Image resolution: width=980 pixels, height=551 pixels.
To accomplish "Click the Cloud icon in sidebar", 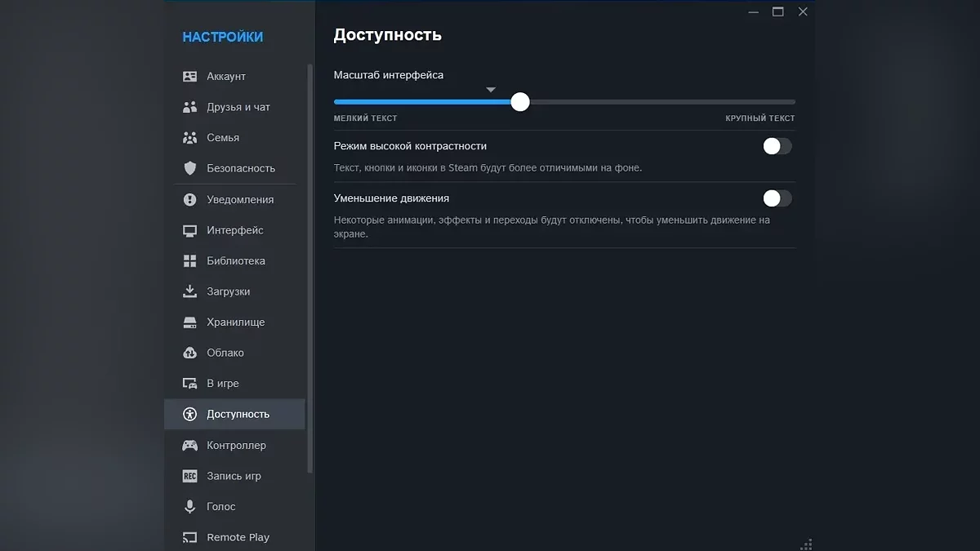I will [x=189, y=353].
